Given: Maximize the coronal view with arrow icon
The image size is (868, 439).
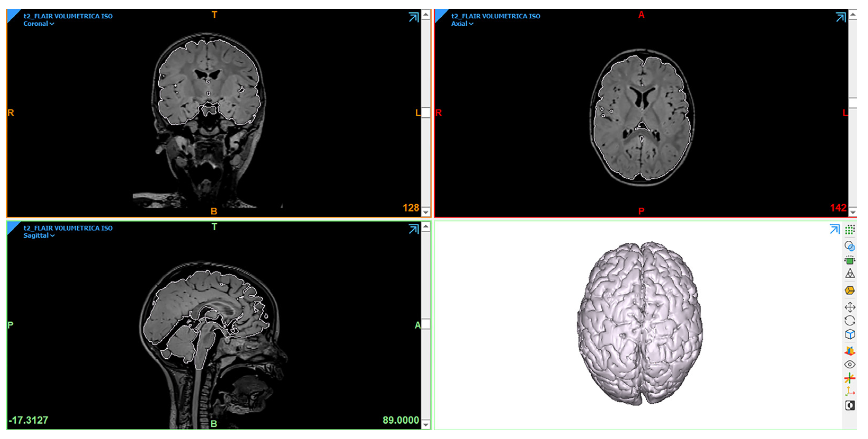Looking at the screenshot, I should pos(413,17).
